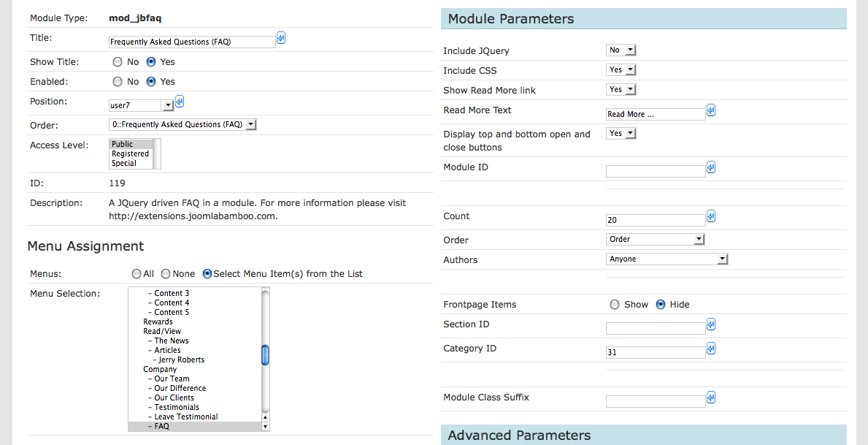Set Show Title to No
This screenshot has width=868, height=445.
[117, 62]
